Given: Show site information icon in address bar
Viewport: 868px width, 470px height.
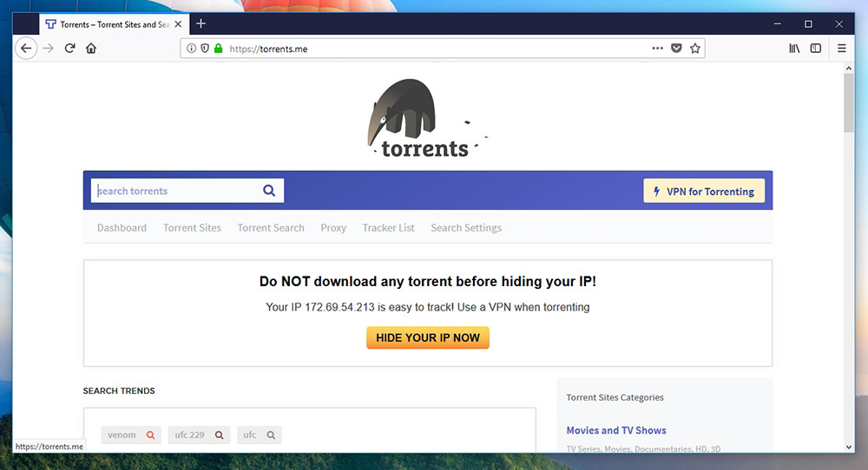Looking at the screenshot, I should click(191, 48).
